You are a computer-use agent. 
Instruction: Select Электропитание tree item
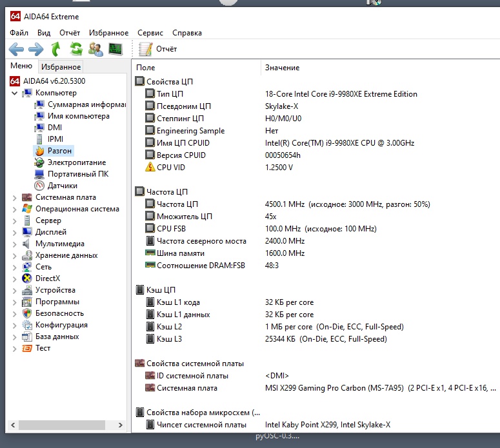(70, 162)
